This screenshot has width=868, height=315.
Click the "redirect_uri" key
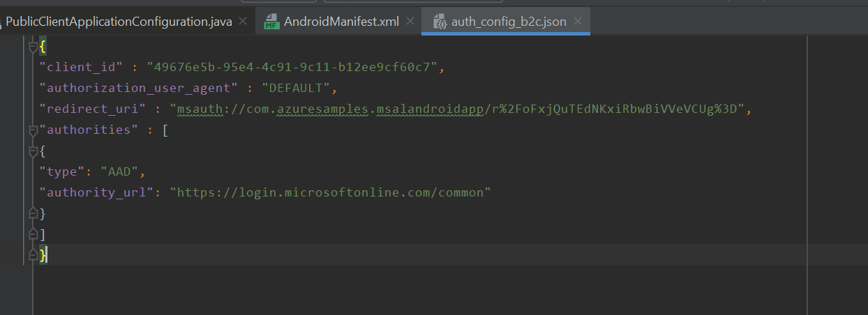pyautogui.click(x=93, y=109)
